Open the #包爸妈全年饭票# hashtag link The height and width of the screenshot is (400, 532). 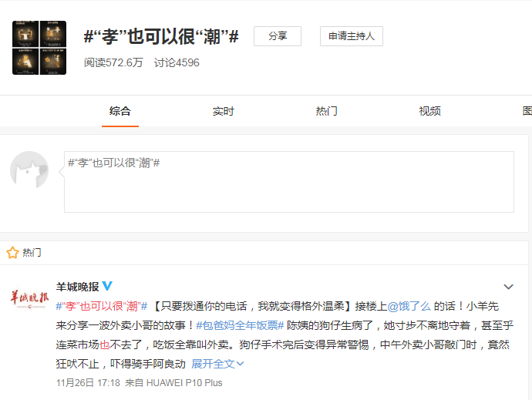[240, 325]
